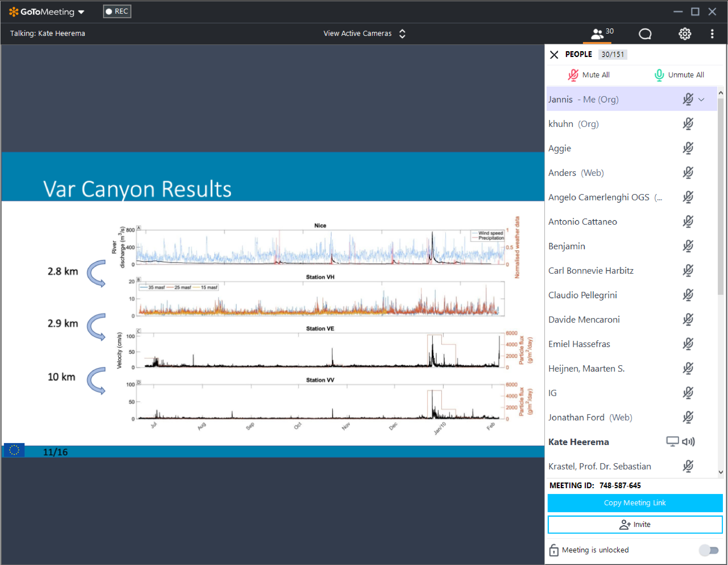Toggle the meeting lock switch
The width and height of the screenshot is (728, 565).
pyautogui.click(x=709, y=550)
